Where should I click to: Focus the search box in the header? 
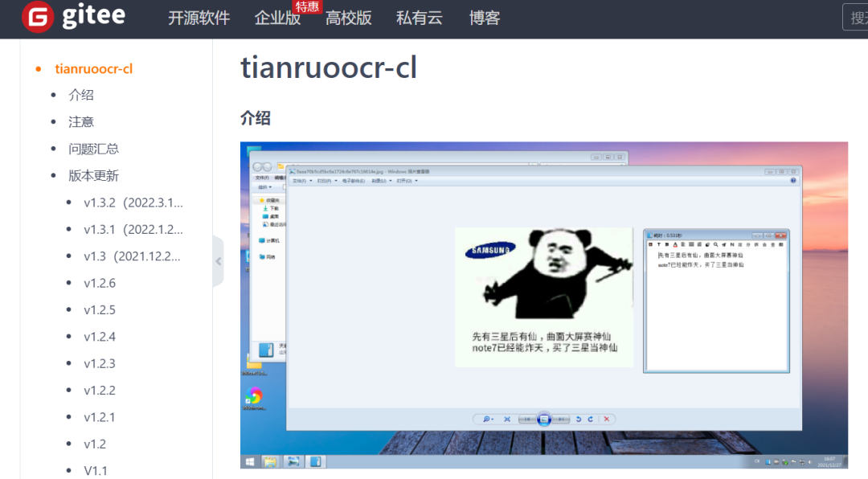tap(855, 17)
